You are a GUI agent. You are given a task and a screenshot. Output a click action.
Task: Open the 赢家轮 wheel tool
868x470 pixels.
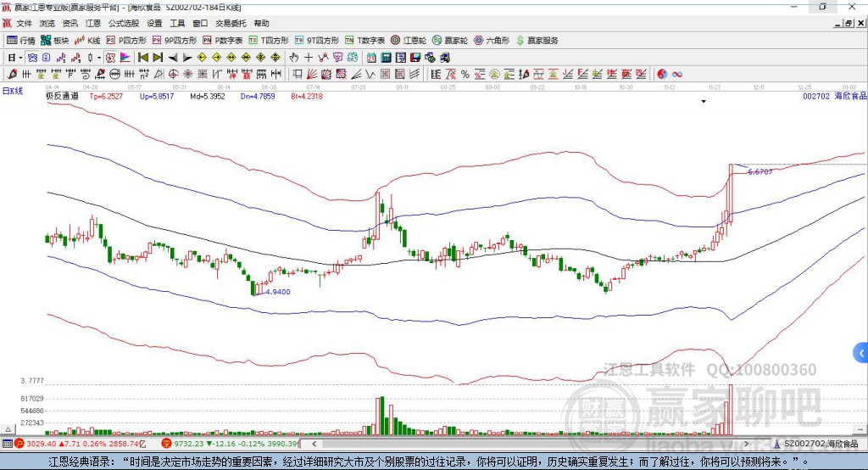[450, 41]
